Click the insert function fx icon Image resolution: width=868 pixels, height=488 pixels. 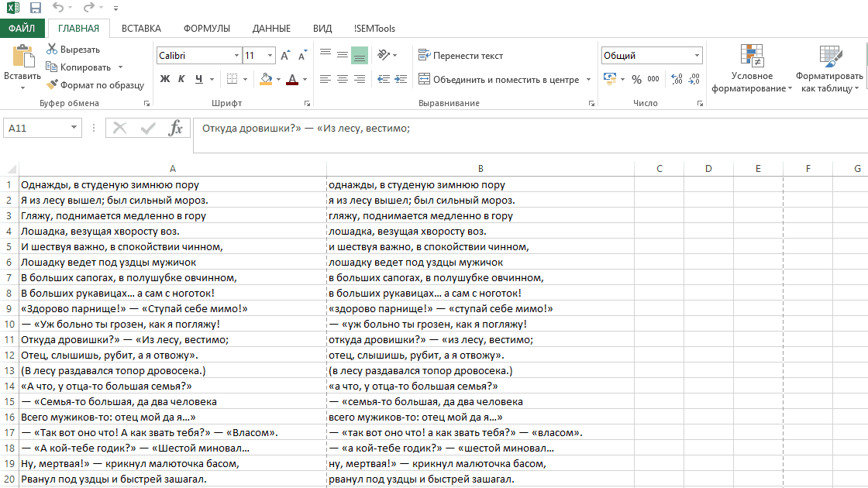(176, 128)
